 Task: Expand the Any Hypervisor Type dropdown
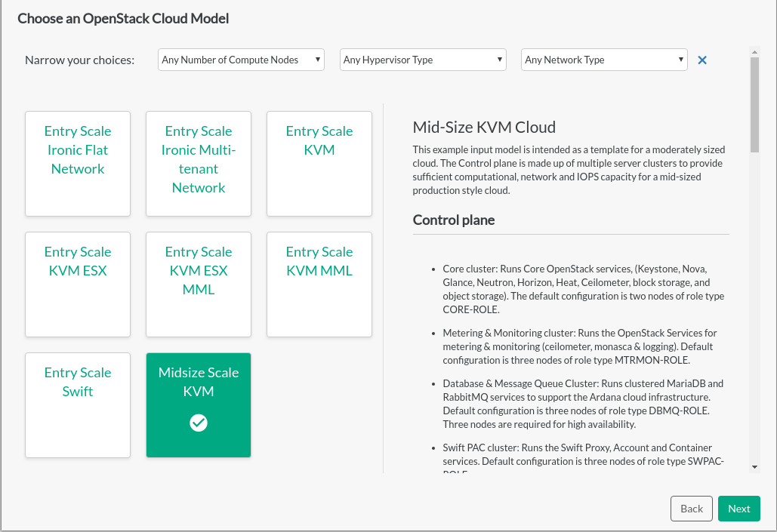423,60
